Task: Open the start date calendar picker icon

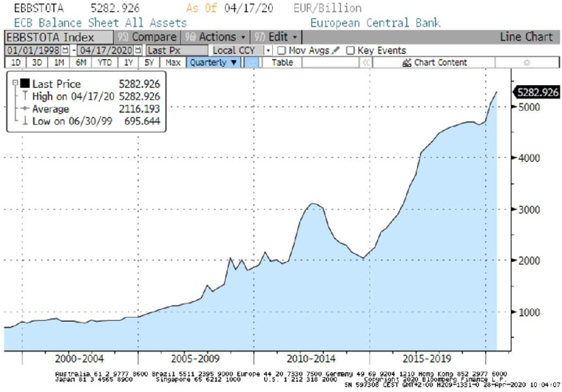Action: click(x=66, y=50)
